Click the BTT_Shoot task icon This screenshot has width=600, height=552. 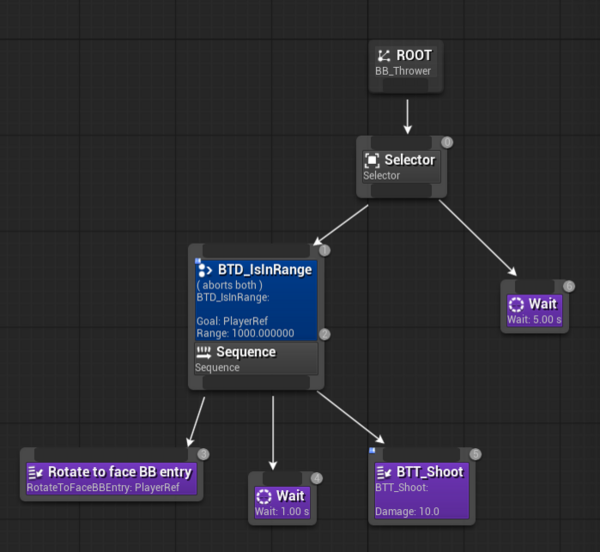pyautogui.click(x=384, y=472)
